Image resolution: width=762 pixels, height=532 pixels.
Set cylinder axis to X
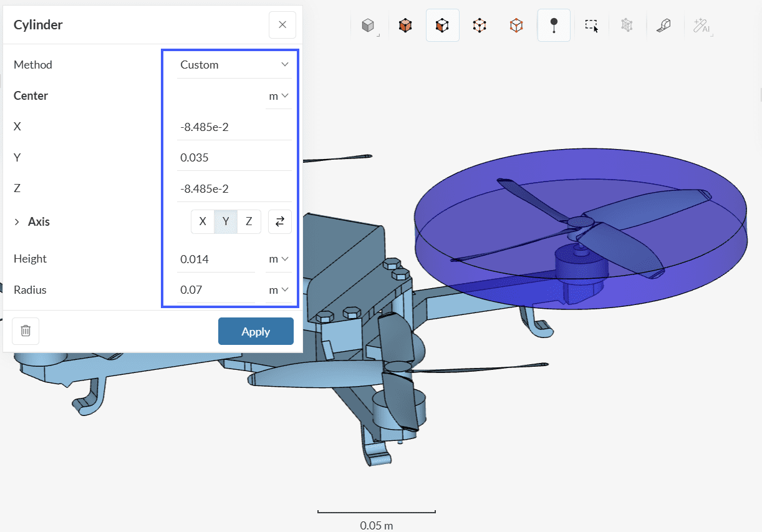(x=203, y=221)
